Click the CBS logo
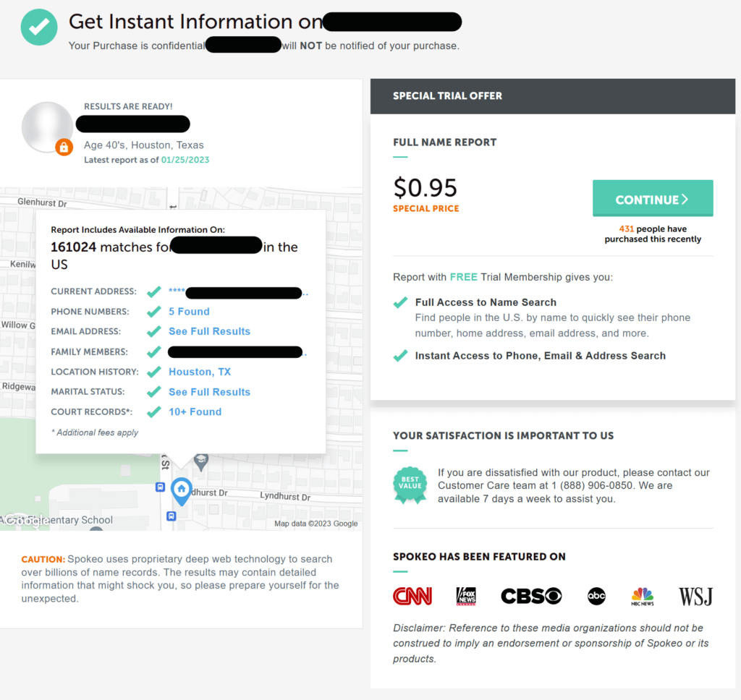Viewport: 741px width, 700px height. point(531,596)
